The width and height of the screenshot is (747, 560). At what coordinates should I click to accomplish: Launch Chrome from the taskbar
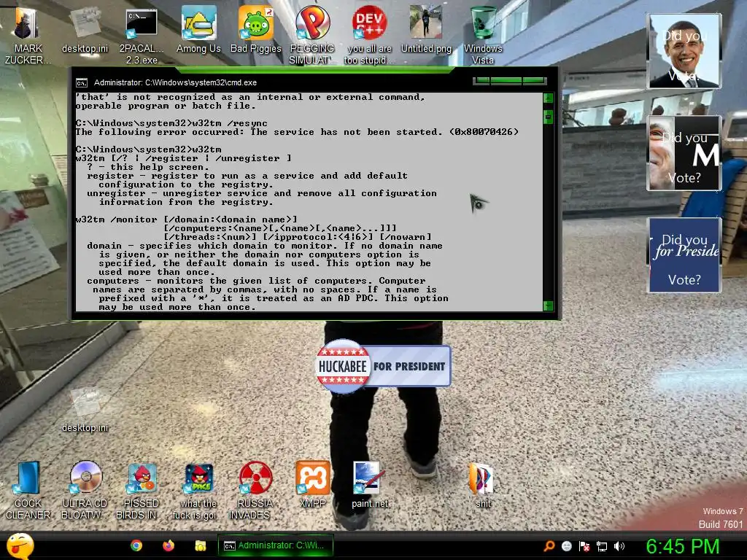pyautogui.click(x=136, y=545)
